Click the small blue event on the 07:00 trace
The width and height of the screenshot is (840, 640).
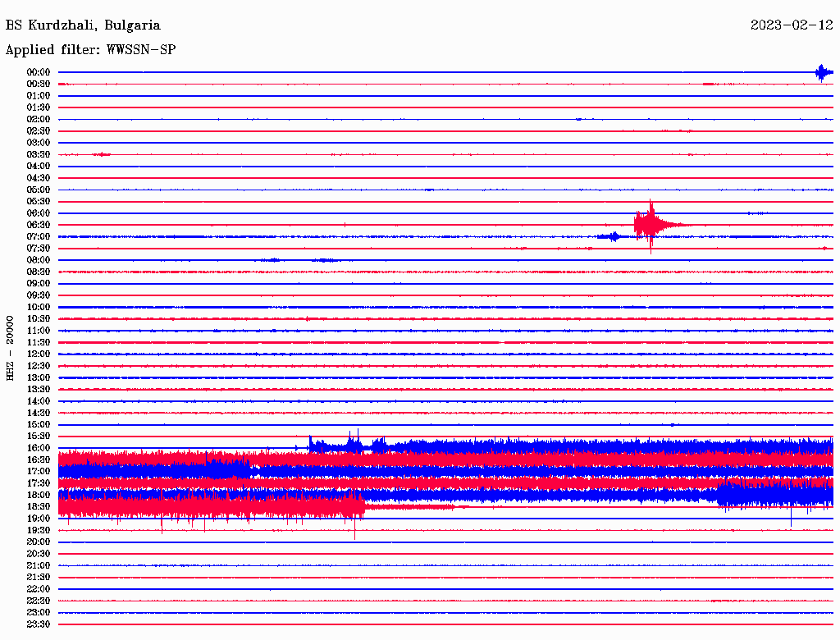tap(612, 236)
